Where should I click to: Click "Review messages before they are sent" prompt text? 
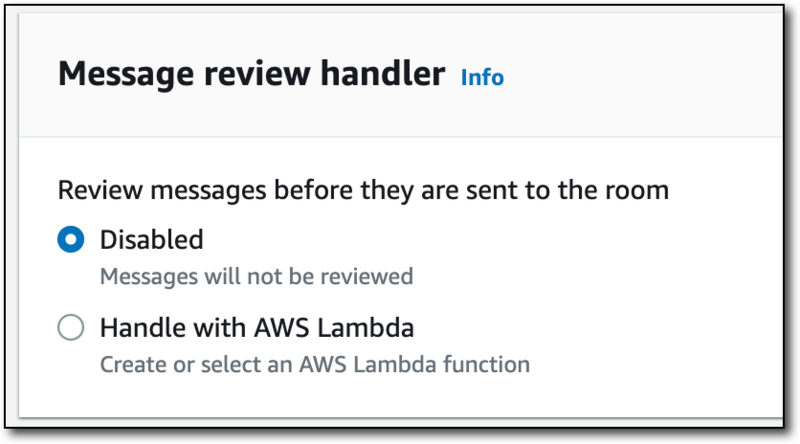(362, 190)
